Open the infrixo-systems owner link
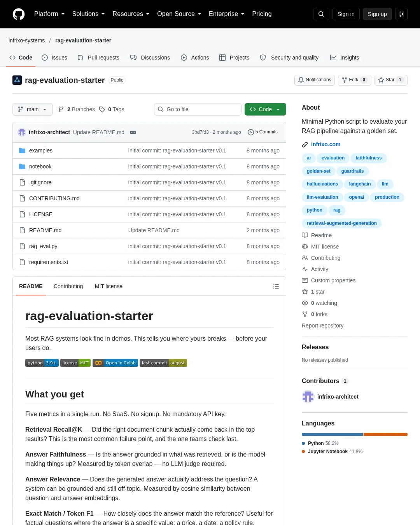The image size is (420, 525). [x=27, y=40]
